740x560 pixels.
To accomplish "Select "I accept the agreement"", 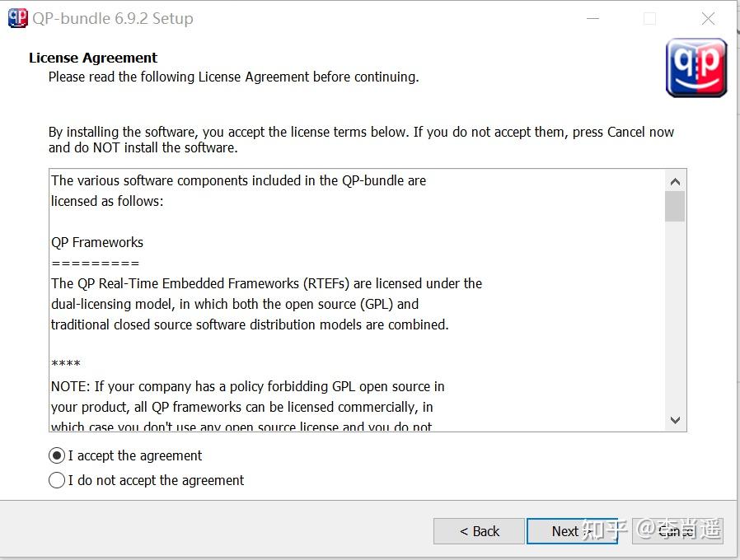I will 57,455.
